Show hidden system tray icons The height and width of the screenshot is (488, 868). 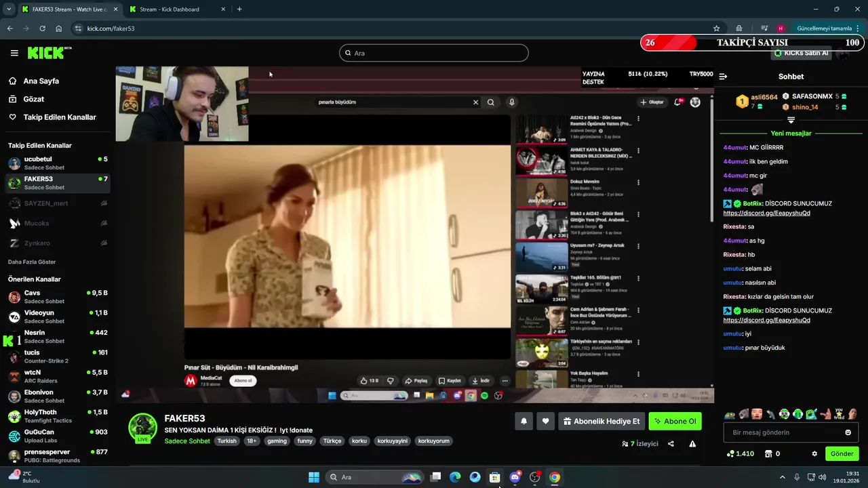pyautogui.click(x=782, y=477)
